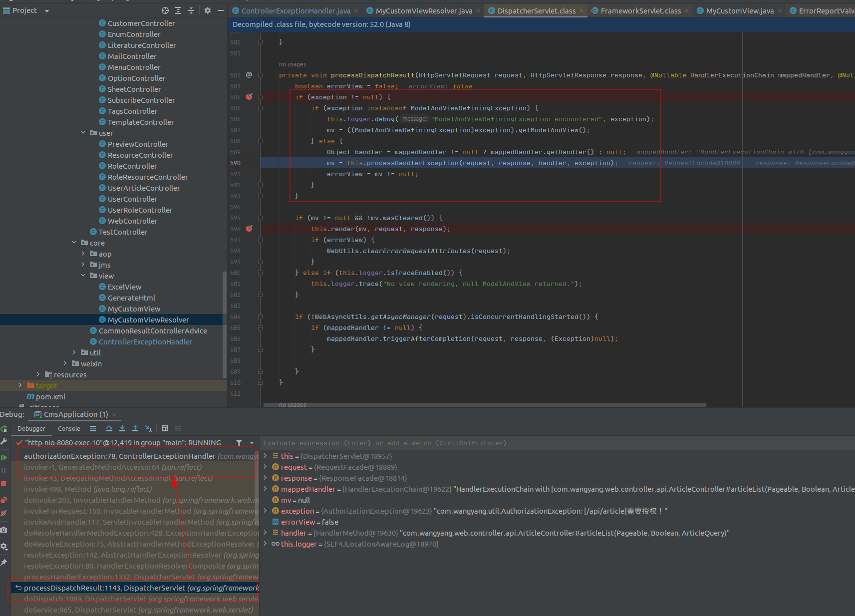
Task: Click the Evaluate expression input field
Action: [x=558, y=443]
